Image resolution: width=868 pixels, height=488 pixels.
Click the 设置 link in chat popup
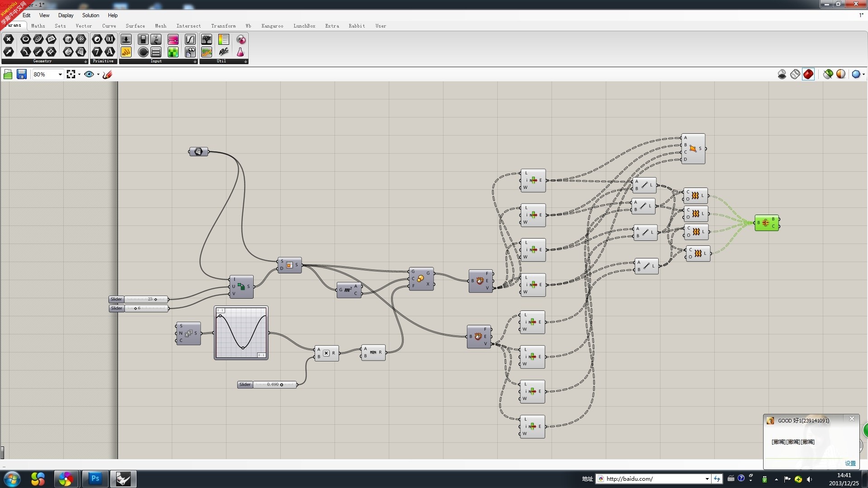coord(850,463)
